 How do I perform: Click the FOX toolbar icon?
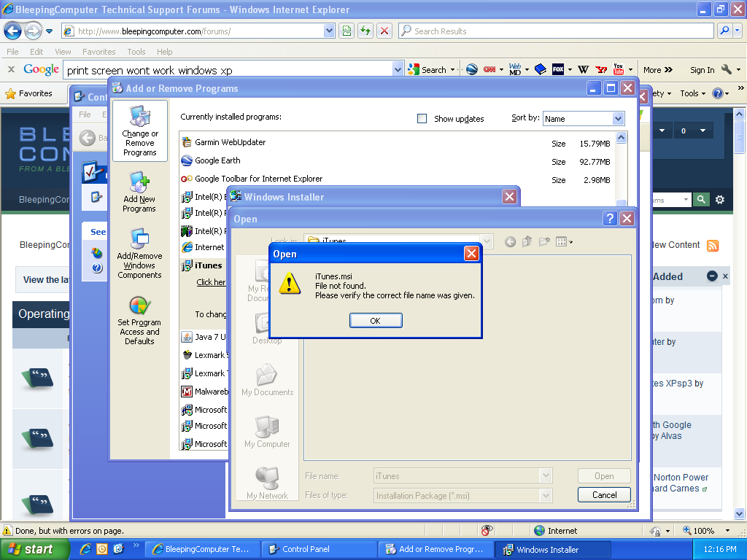[558, 69]
